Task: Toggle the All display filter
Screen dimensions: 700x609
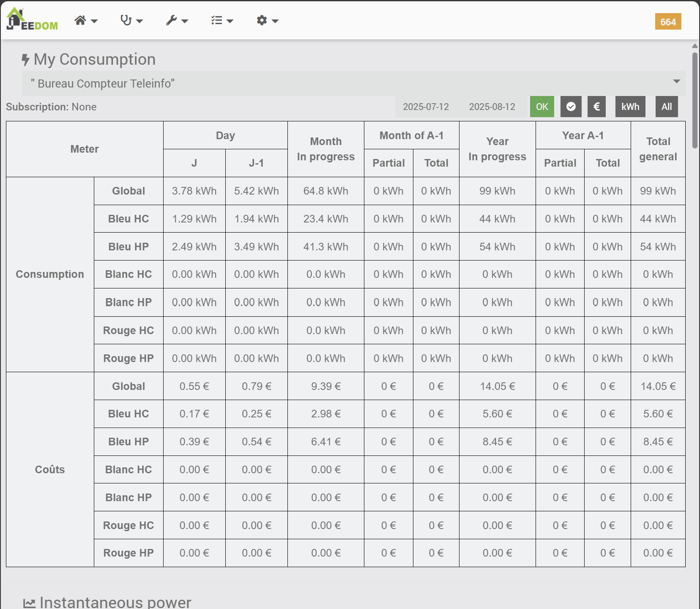Action: click(x=667, y=107)
